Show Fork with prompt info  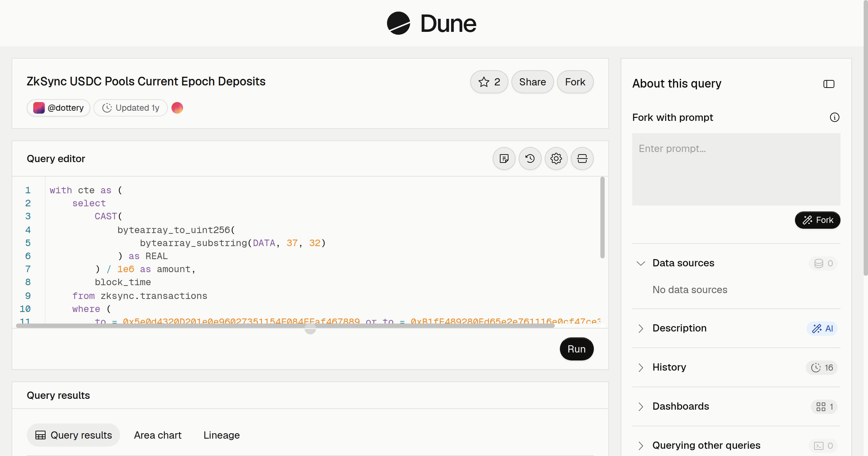(x=834, y=117)
